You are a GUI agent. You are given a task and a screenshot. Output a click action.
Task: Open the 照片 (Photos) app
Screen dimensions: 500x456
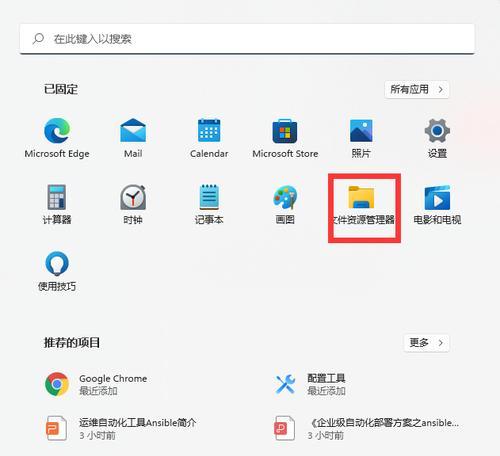coord(361,137)
